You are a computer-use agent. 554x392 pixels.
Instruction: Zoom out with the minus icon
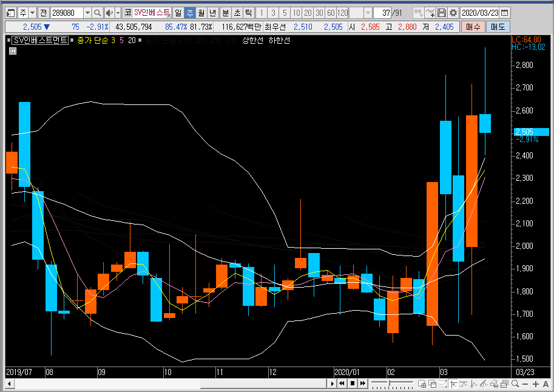tap(525, 384)
